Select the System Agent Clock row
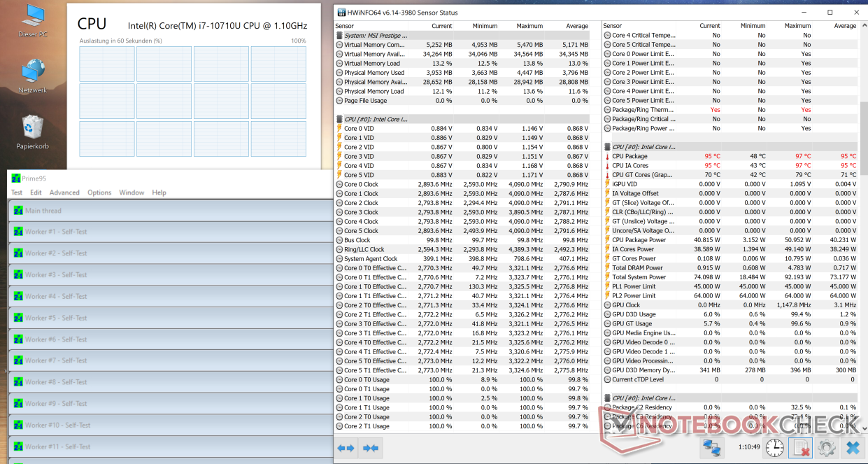 point(463,259)
